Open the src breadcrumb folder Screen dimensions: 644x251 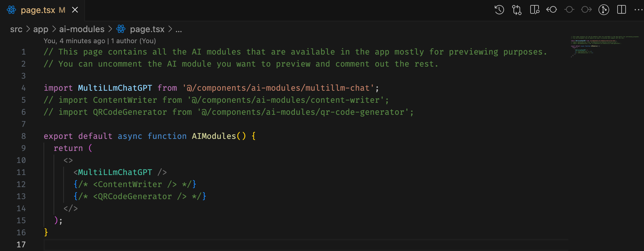tap(16, 29)
